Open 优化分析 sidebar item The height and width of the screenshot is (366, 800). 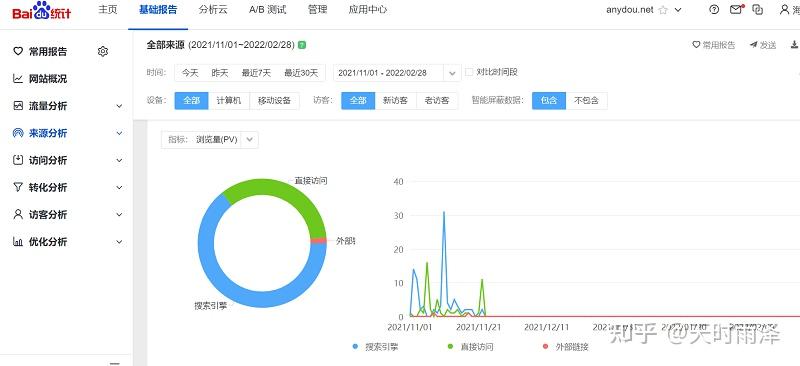[x=47, y=242]
